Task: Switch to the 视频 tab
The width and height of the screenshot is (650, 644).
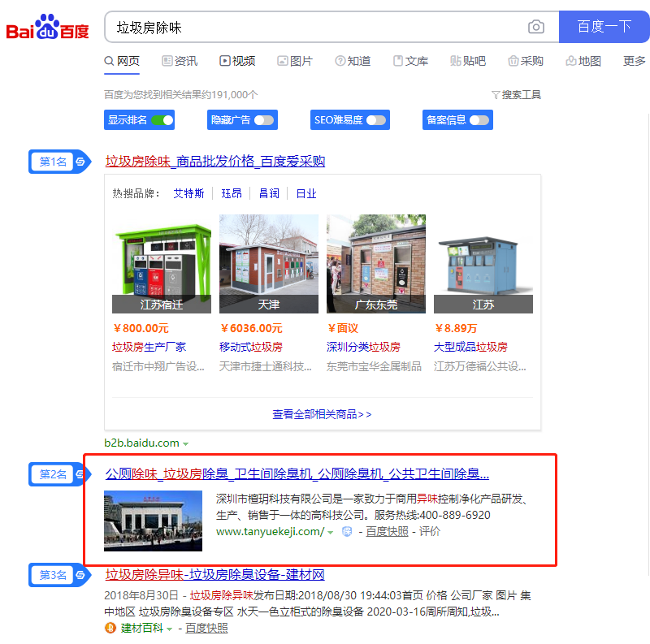Action: coord(237,62)
